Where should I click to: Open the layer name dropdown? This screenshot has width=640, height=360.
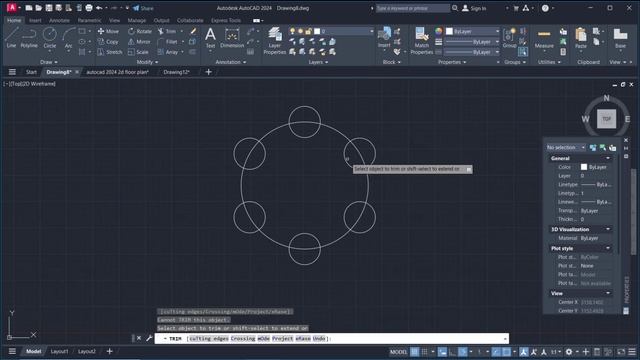coord(371,31)
